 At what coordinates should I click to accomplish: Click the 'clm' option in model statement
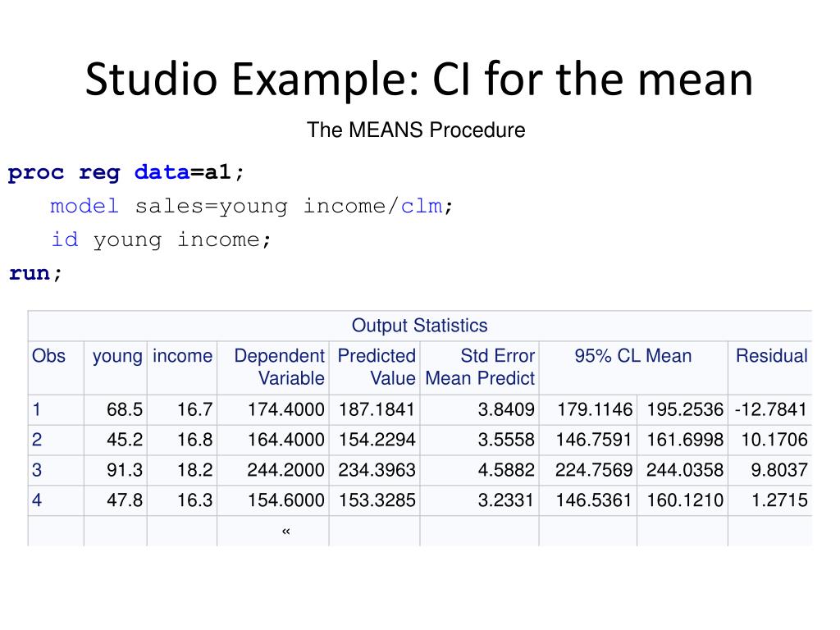click(x=422, y=206)
